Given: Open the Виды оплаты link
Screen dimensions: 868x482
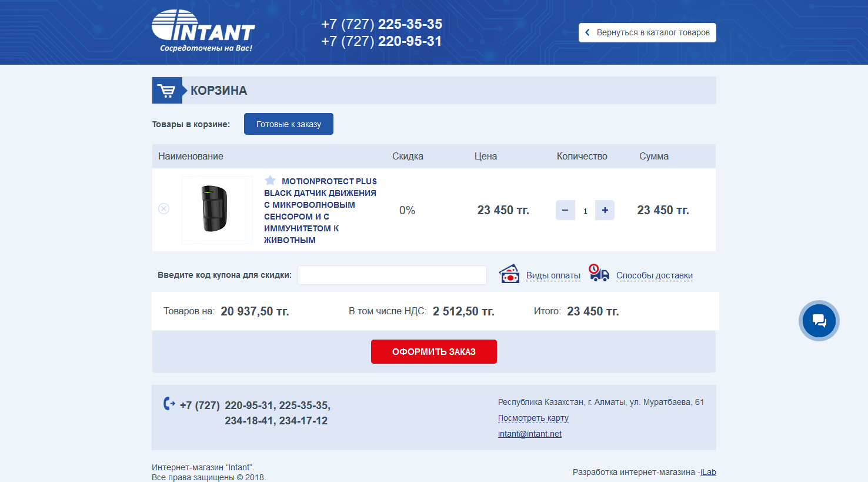Looking at the screenshot, I should pyautogui.click(x=553, y=275).
